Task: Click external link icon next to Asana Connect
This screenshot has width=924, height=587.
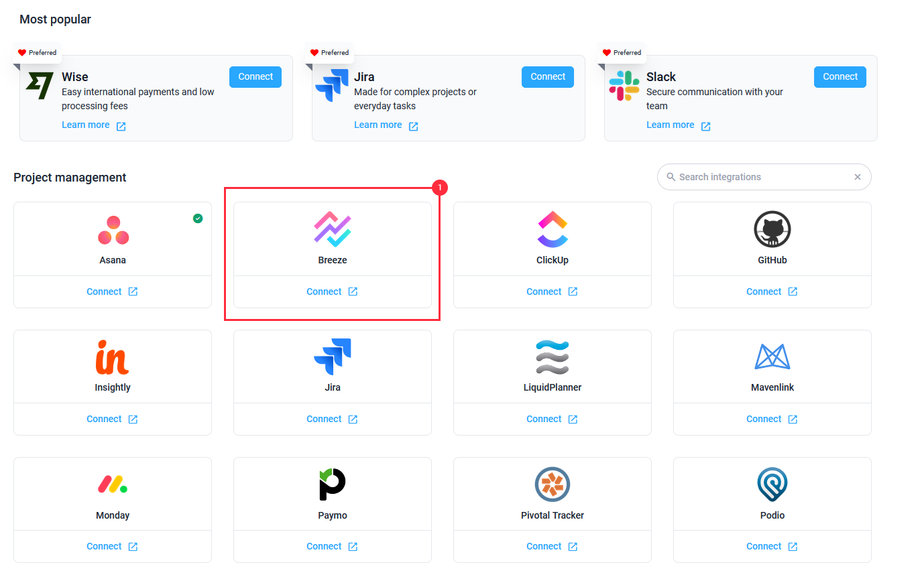Action: [133, 291]
